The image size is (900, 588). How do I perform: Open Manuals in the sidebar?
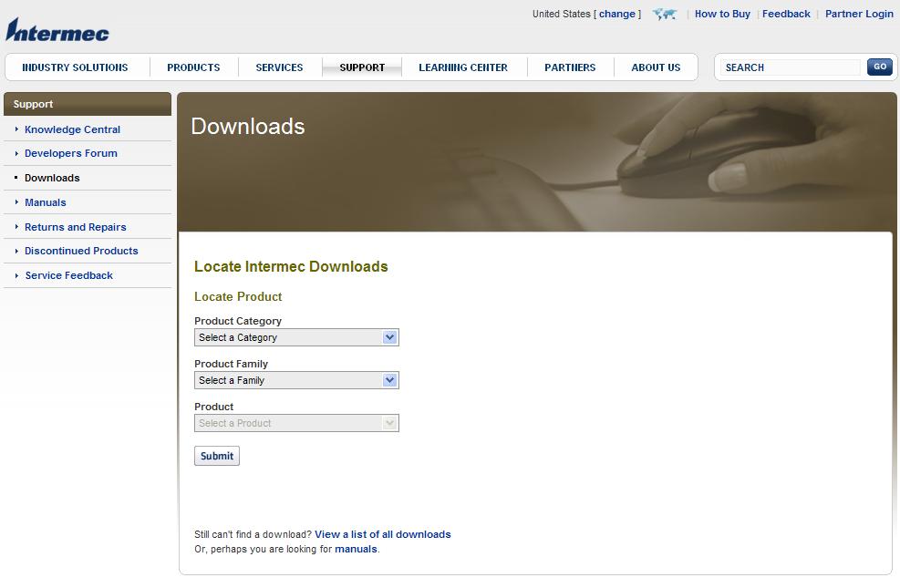46,202
